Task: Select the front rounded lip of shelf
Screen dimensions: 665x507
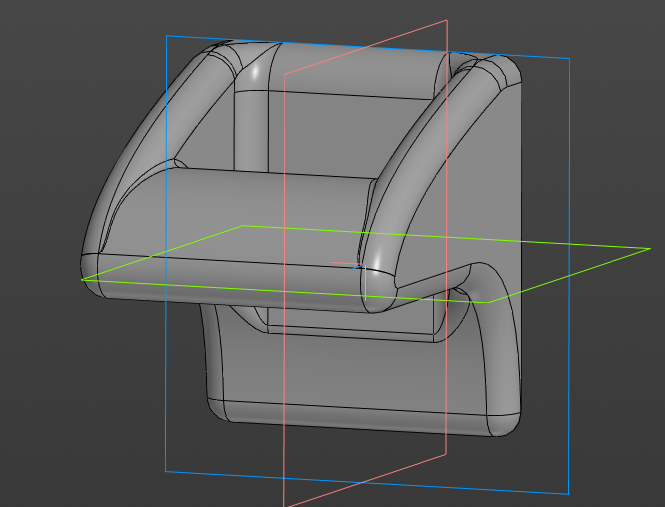Action: pos(233,280)
